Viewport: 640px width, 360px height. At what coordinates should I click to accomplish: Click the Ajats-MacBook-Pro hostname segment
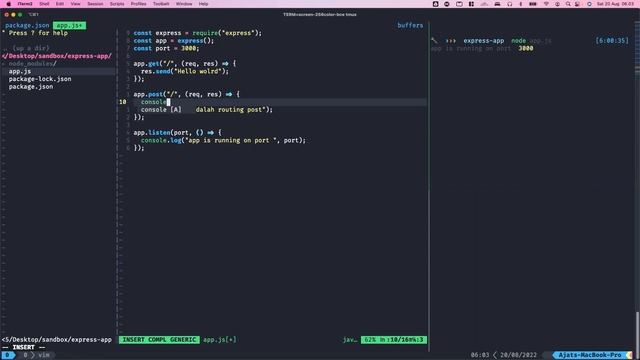click(590, 355)
